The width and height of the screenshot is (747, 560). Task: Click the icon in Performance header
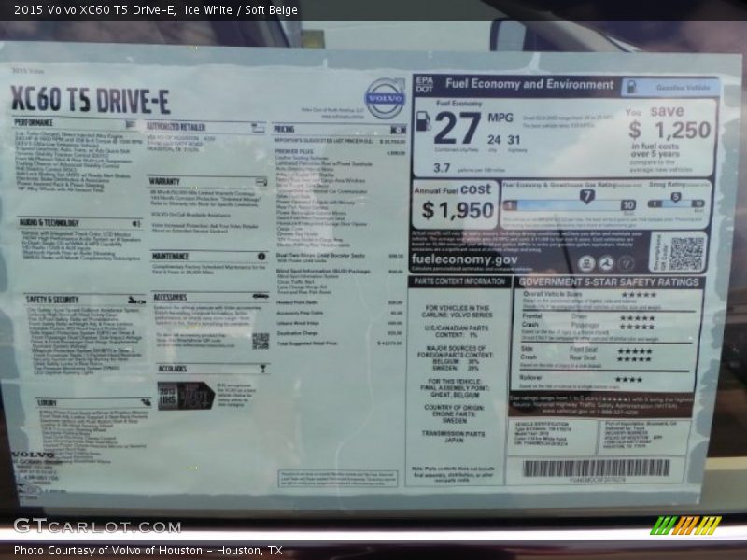click(x=131, y=124)
